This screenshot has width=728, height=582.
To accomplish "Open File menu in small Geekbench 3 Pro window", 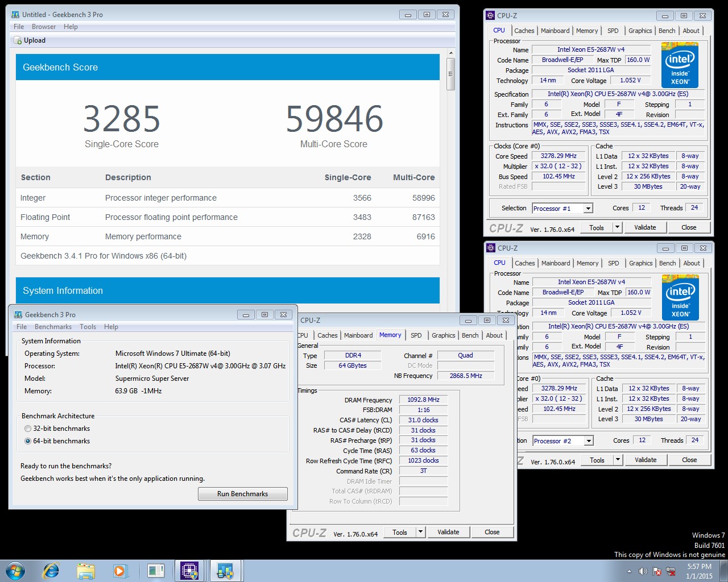I will coord(22,327).
